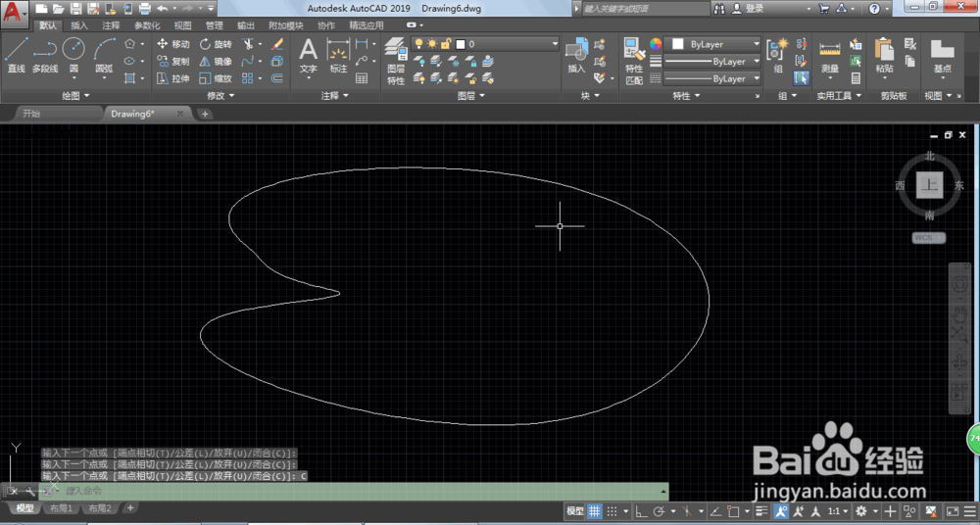The height and width of the screenshot is (525, 980).
Task: Click the 拉伸 (Stretch) tool
Action: click(172, 78)
